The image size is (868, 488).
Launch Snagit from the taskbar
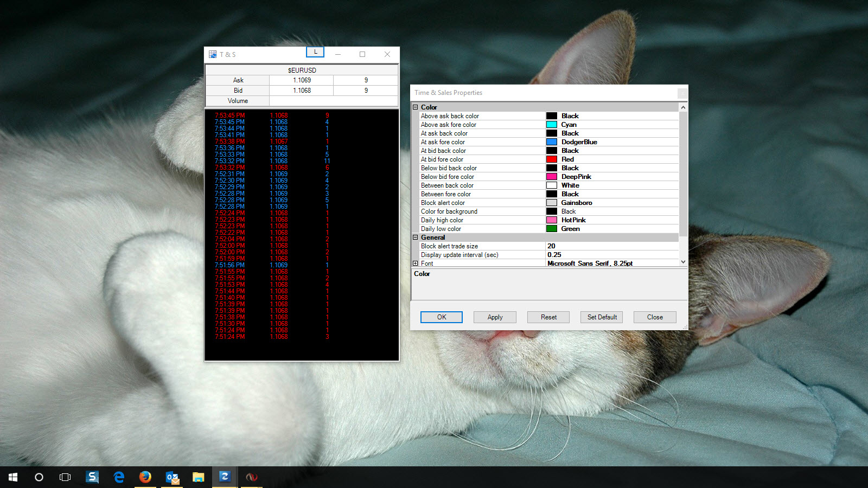tap(92, 477)
